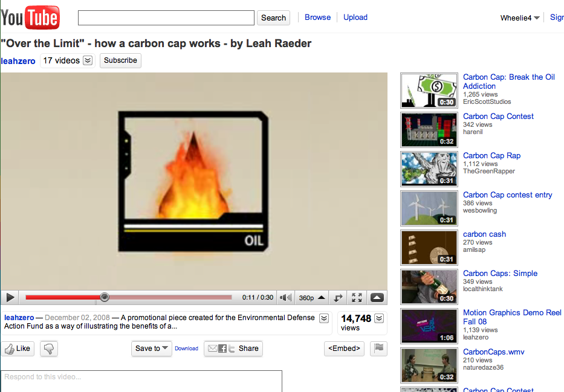
Task: Click the YouTube logo
Action: pyautogui.click(x=30, y=18)
